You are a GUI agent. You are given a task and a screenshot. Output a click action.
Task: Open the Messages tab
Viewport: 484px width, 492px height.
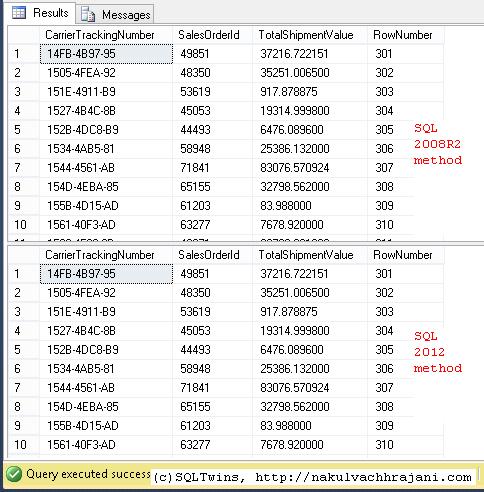[115, 14]
